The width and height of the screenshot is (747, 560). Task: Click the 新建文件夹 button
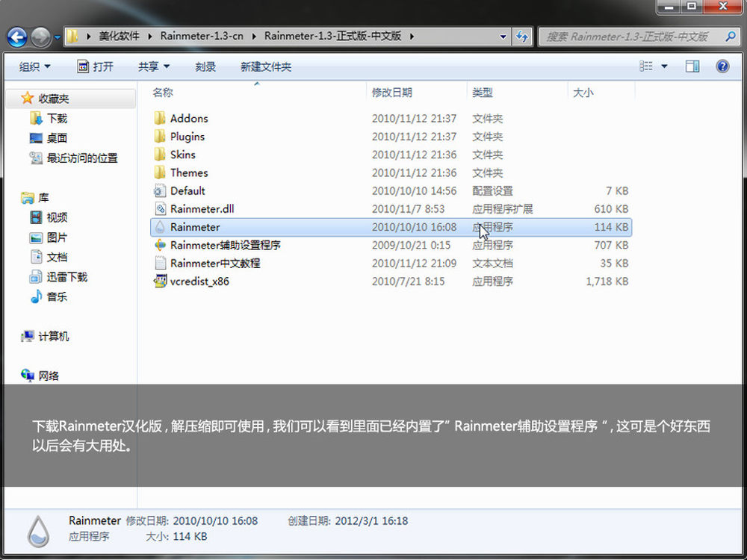pos(265,66)
